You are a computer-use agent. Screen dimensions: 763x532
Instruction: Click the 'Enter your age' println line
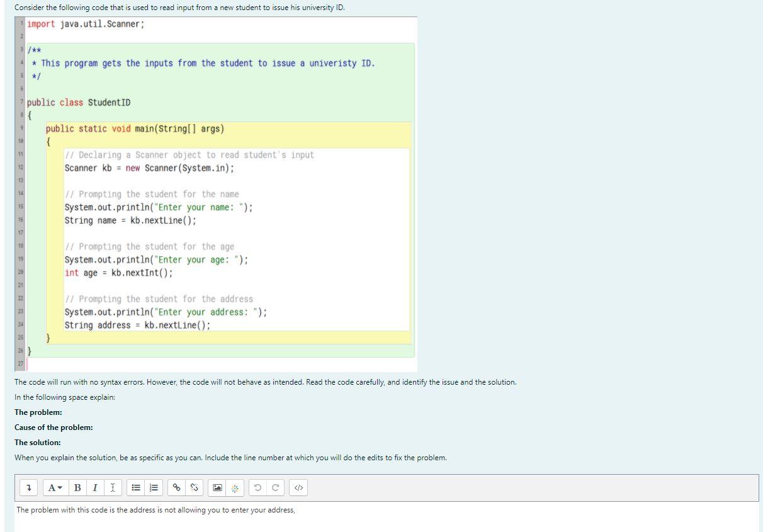coord(156,260)
